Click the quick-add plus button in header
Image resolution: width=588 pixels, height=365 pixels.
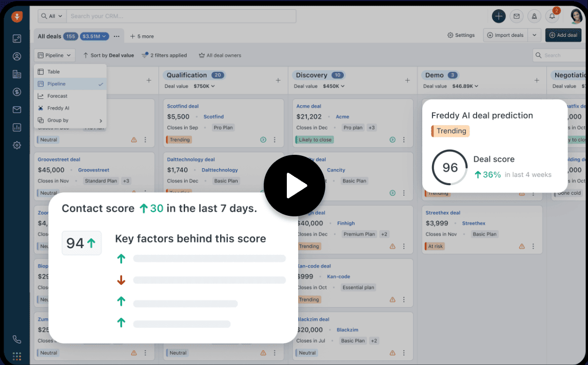click(499, 16)
